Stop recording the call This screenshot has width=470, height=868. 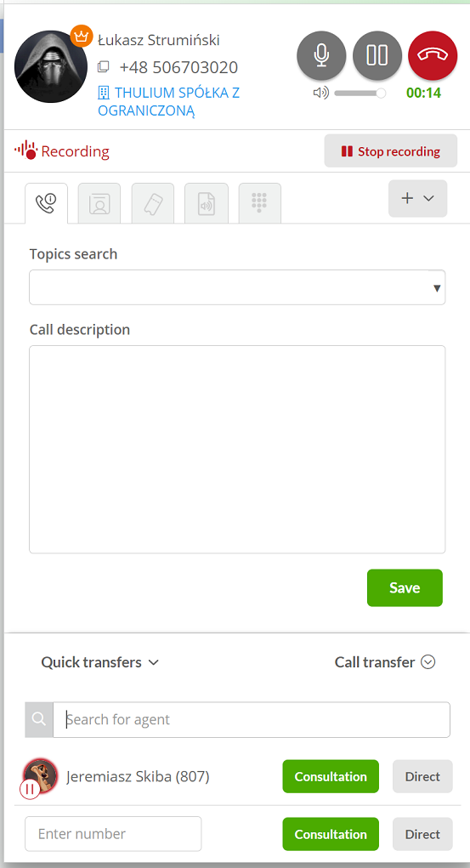[x=391, y=151]
